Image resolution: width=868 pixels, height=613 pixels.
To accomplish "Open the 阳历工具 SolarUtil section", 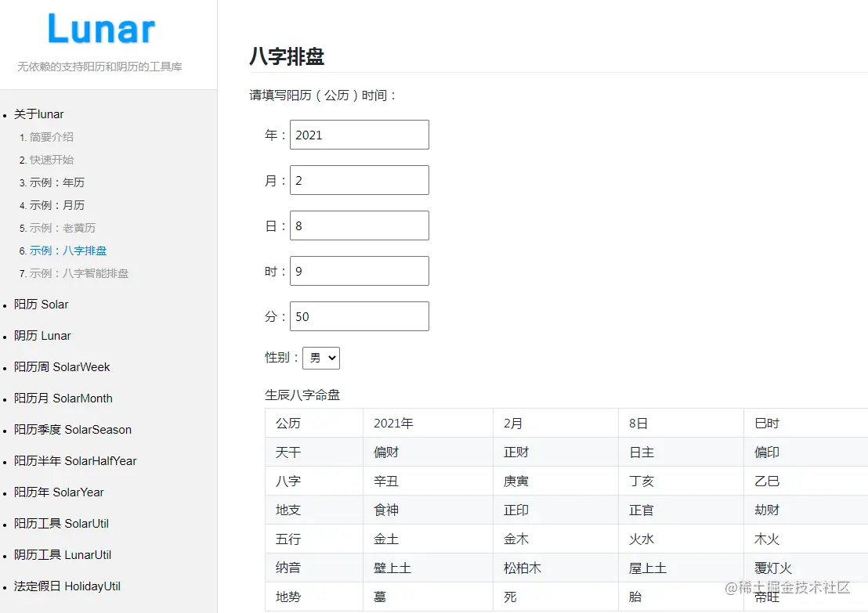I will click(61, 524).
